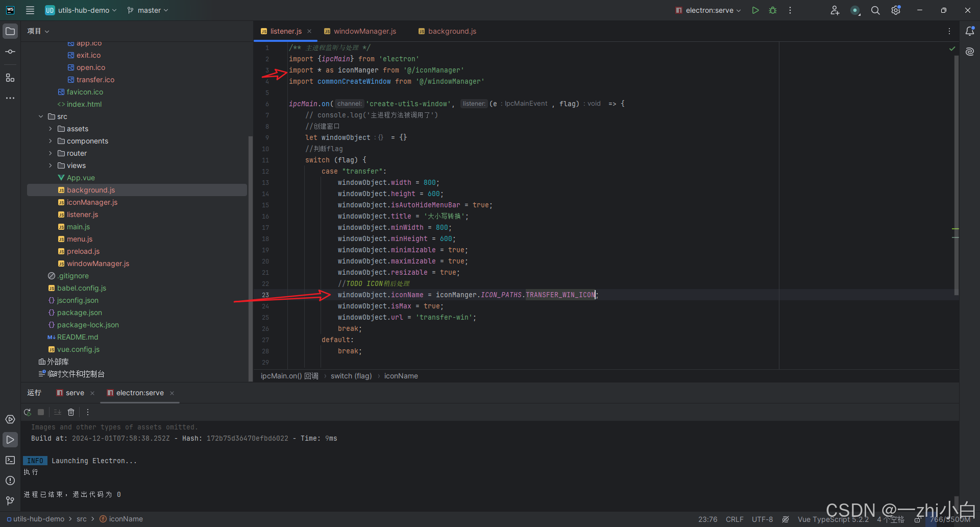Viewport: 980px width, 527px height.
Task: Open the Problems tool window
Action: pos(10,481)
